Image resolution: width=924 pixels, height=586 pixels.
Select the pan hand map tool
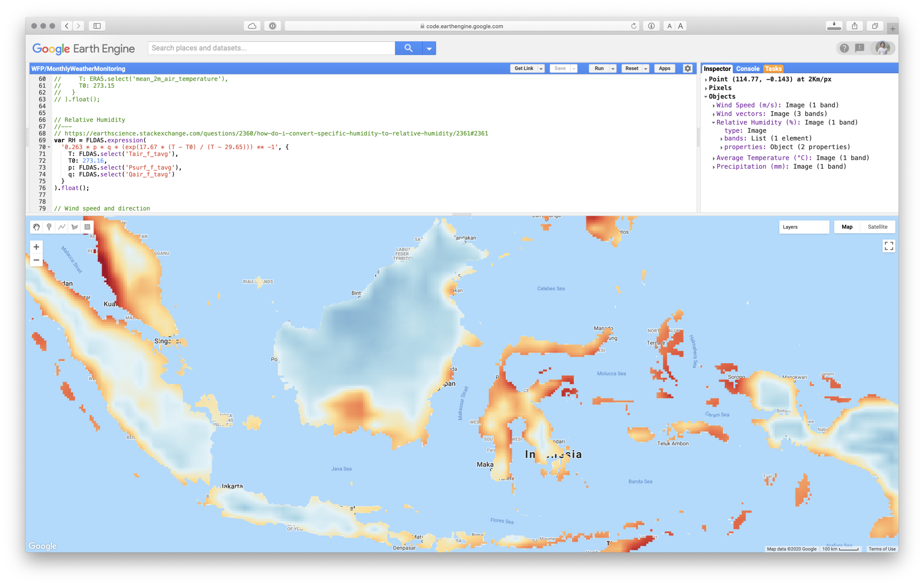(37, 227)
